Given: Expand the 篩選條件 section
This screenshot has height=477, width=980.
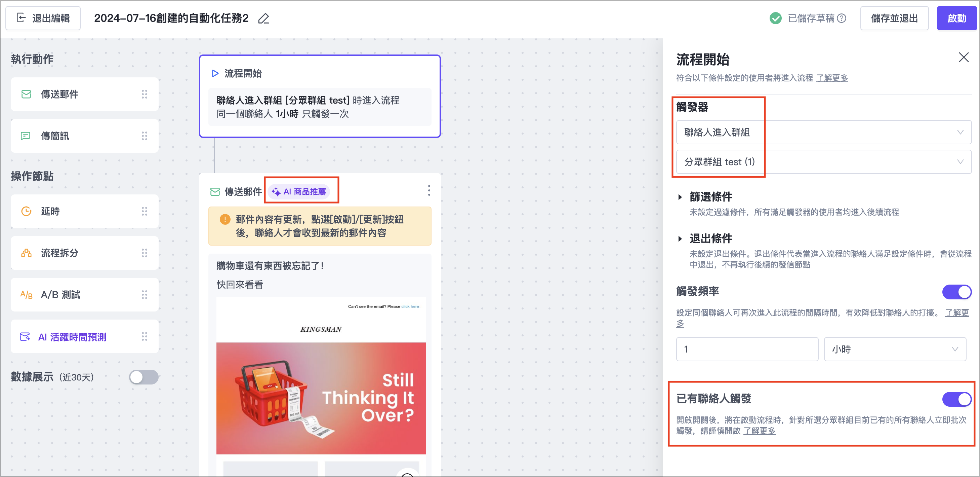Looking at the screenshot, I should [x=680, y=197].
